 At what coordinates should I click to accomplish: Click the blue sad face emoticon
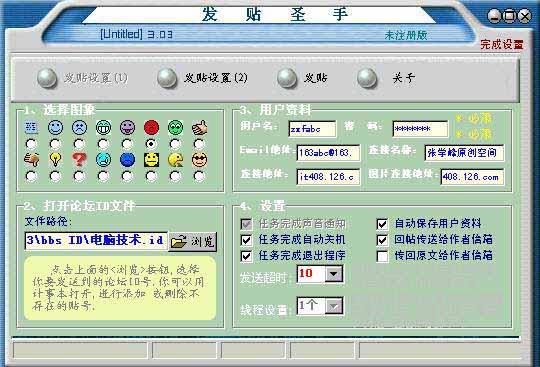click(127, 160)
